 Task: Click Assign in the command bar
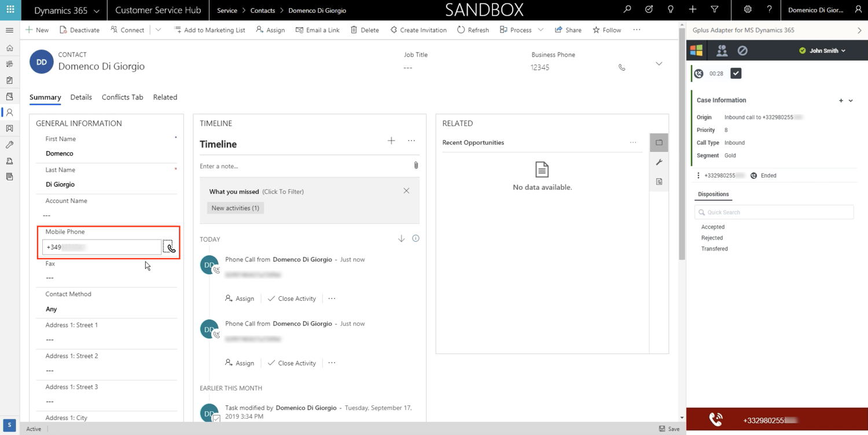point(270,30)
